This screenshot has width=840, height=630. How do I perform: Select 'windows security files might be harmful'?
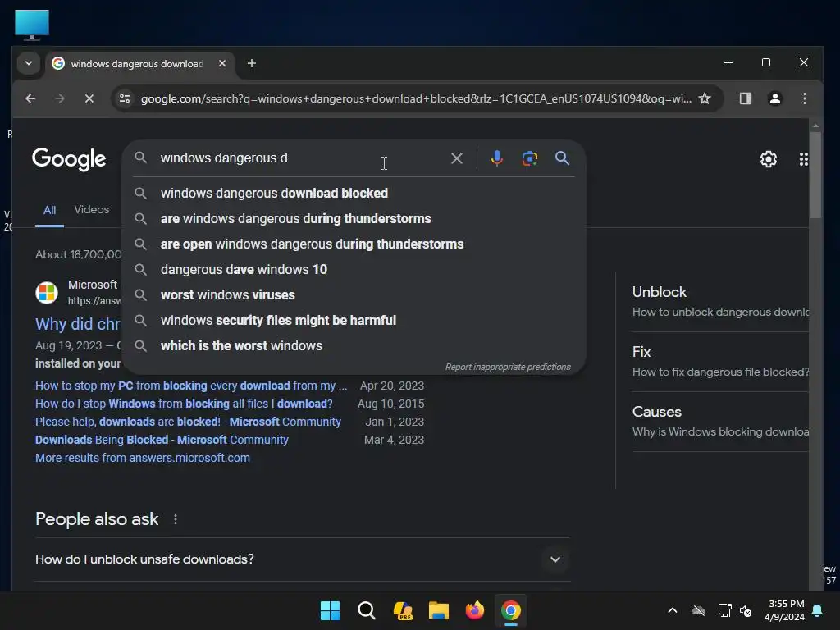pyautogui.click(x=354, y=321)
